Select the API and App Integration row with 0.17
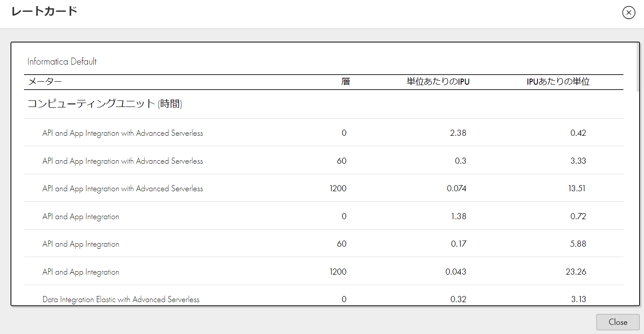This screenshot has width=644, height=334. [324, 244]
